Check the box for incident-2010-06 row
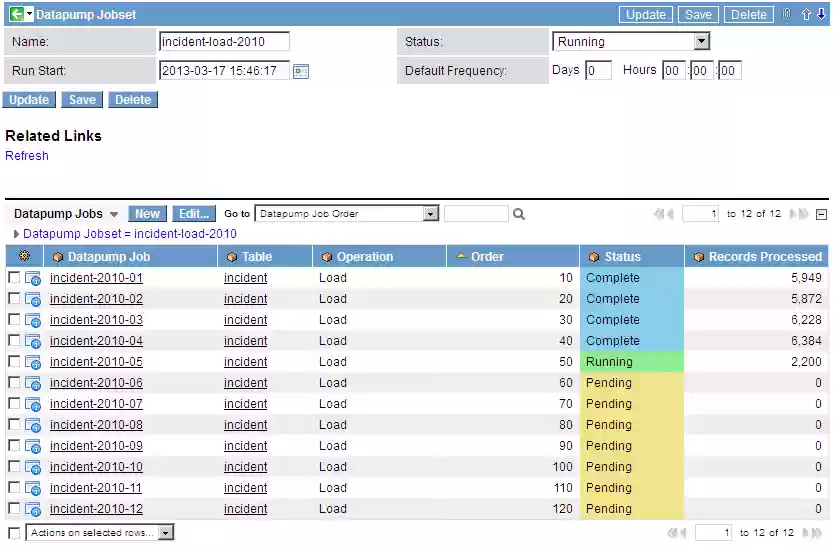This screenshot has height=551, width=834. click(14, 382)
